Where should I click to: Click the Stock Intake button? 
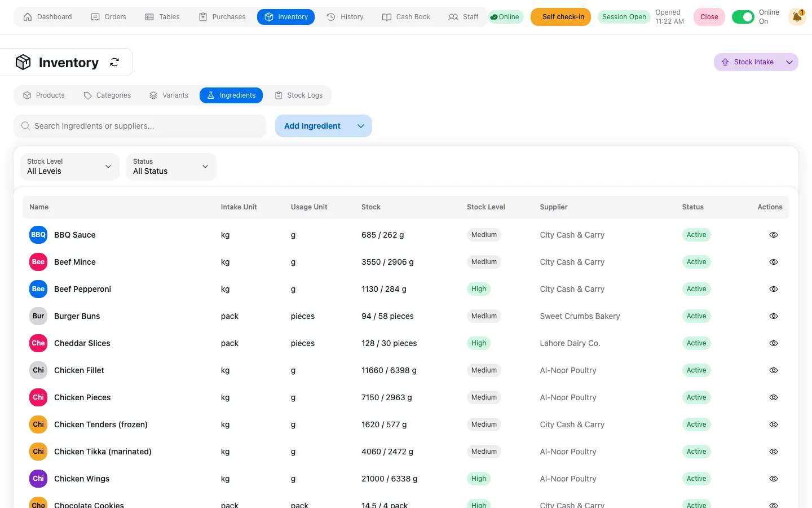pyautogui.click(x=748, y=62)
